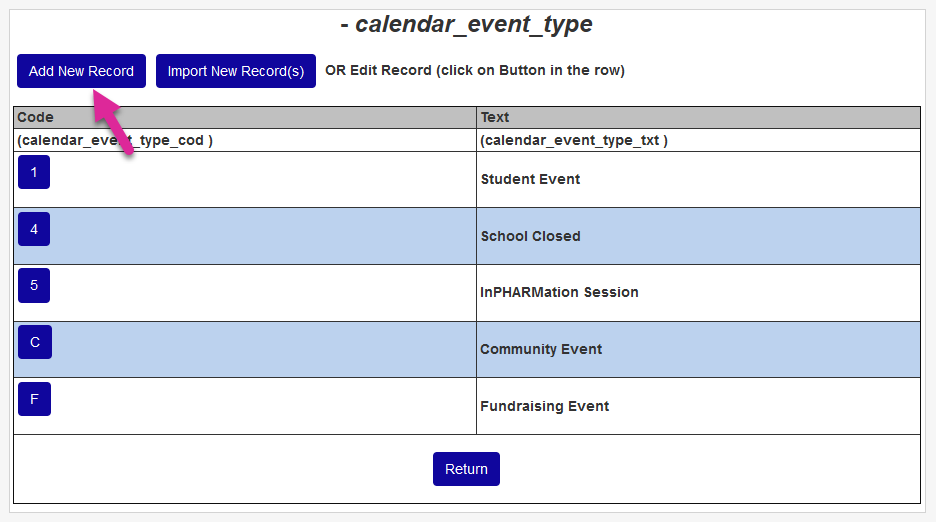Click the Community Event text cell
This screenshot has height=522, width=936.
tap(541, 349)
